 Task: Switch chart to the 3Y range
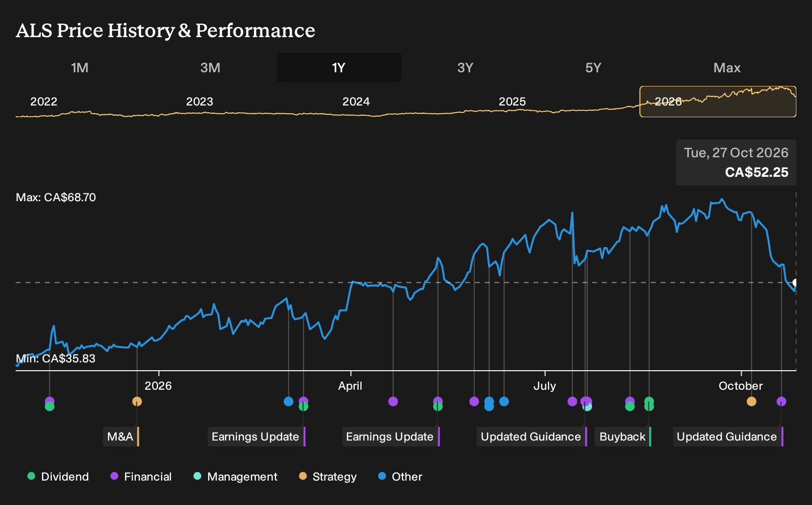click(465, 67)
